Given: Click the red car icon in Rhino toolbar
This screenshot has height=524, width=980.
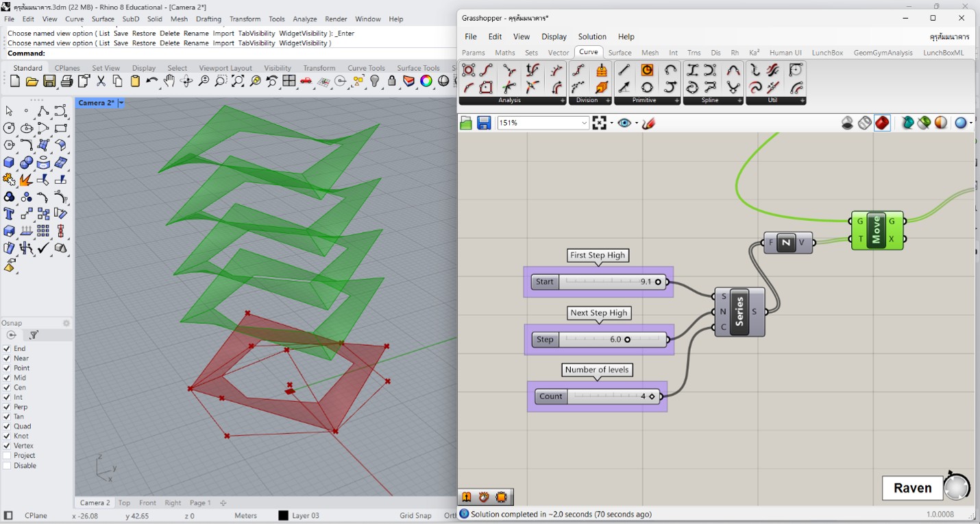Looking at the screenshot, I should 306,82.
